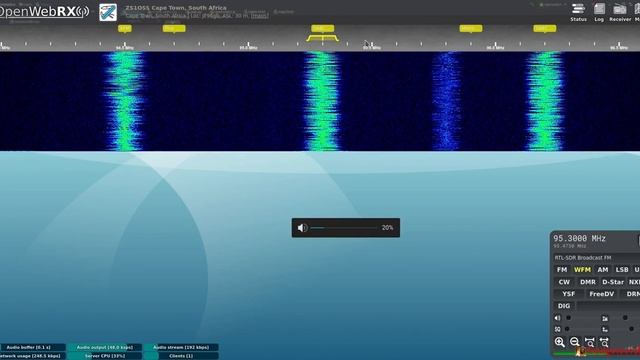Image resolution: width=640 pixels, height=360 pixels.
Task: Click waterfall maximum level icon
Action: tap(605, 318)
